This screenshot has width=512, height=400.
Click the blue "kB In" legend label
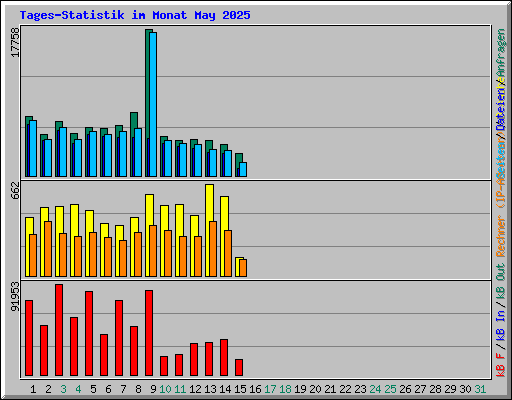point(501,325)
